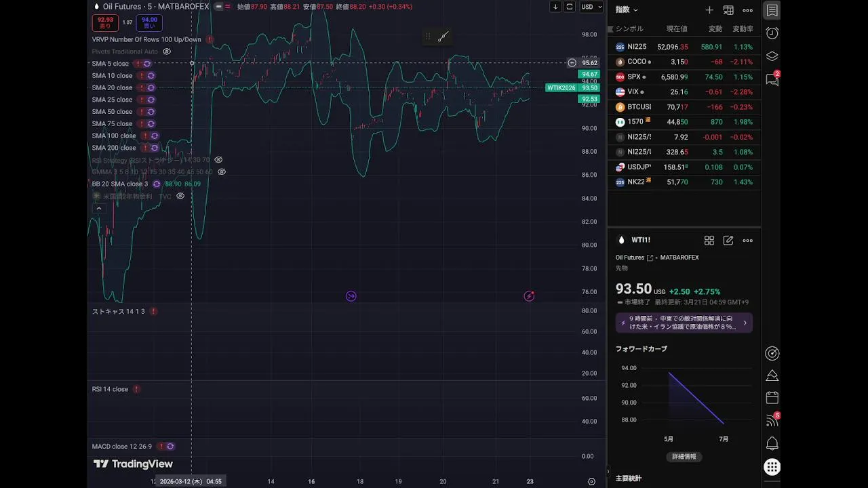Screen dimensions: 868x488
Task: Open the screener radar icon
Action: 772,353
